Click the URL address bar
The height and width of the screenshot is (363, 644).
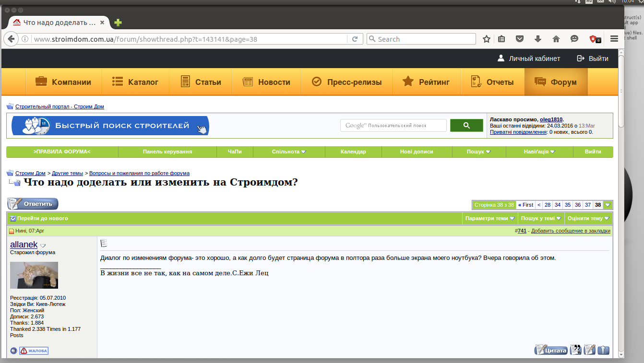[190, 39]
